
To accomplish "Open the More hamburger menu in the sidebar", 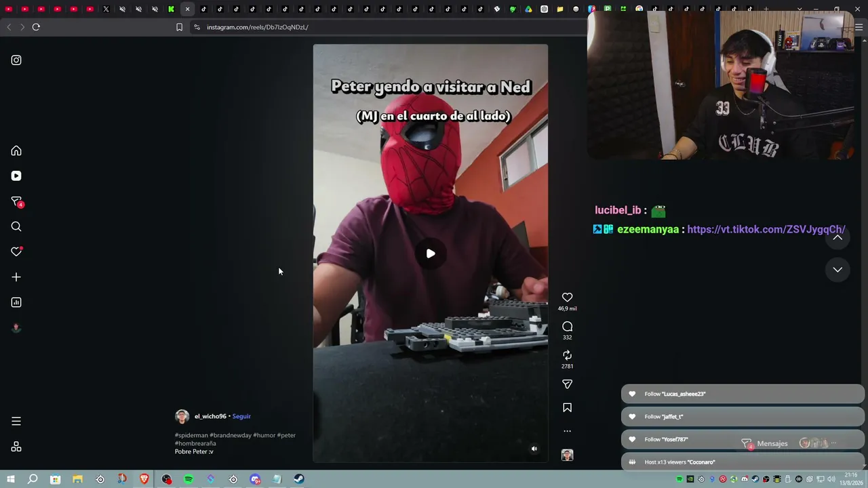I will pyautogui.click(x=16, y=421).
